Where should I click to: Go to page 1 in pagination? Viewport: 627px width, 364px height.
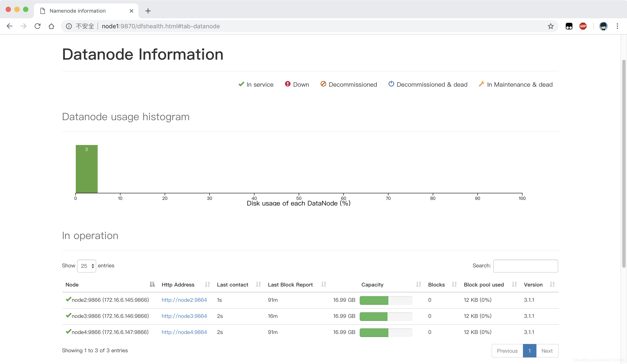[529, 351]
